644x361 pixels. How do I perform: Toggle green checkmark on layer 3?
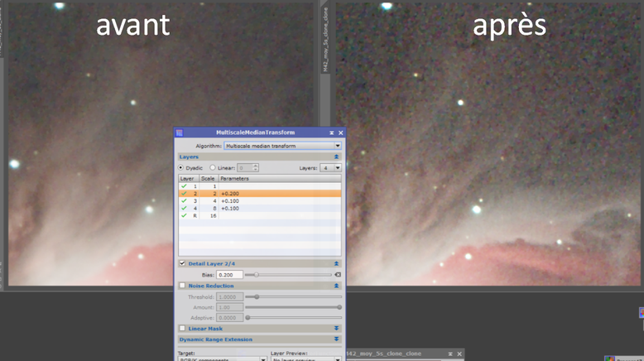pos(184,201)
